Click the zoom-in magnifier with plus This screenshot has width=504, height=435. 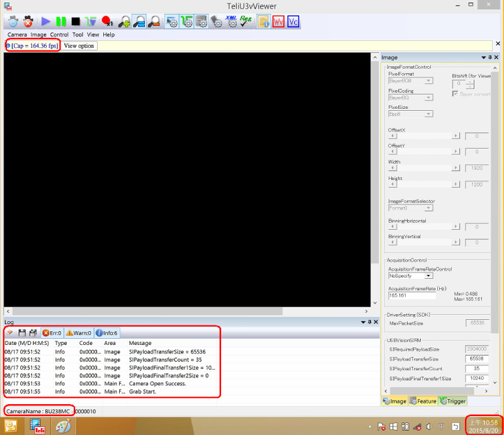click(x=124, y=21)
